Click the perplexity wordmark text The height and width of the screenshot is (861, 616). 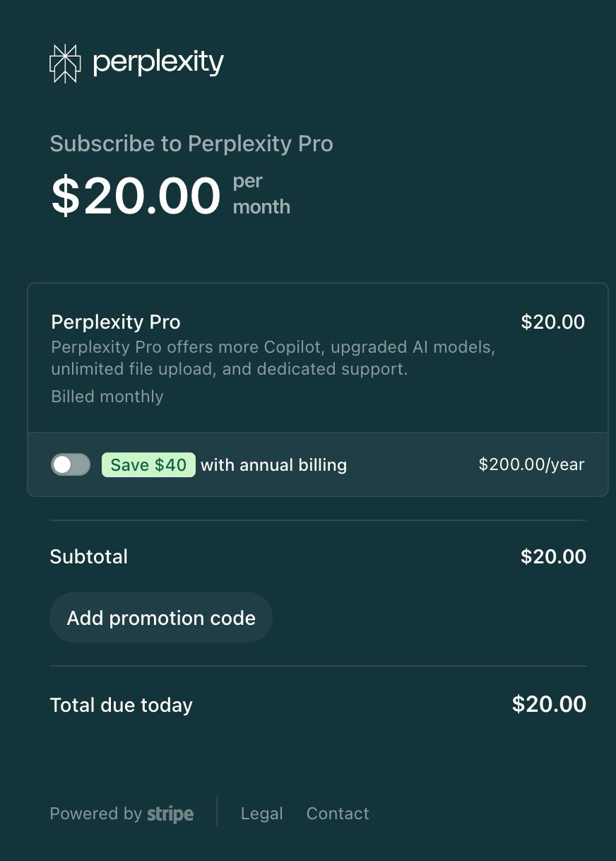coord(158,64)
